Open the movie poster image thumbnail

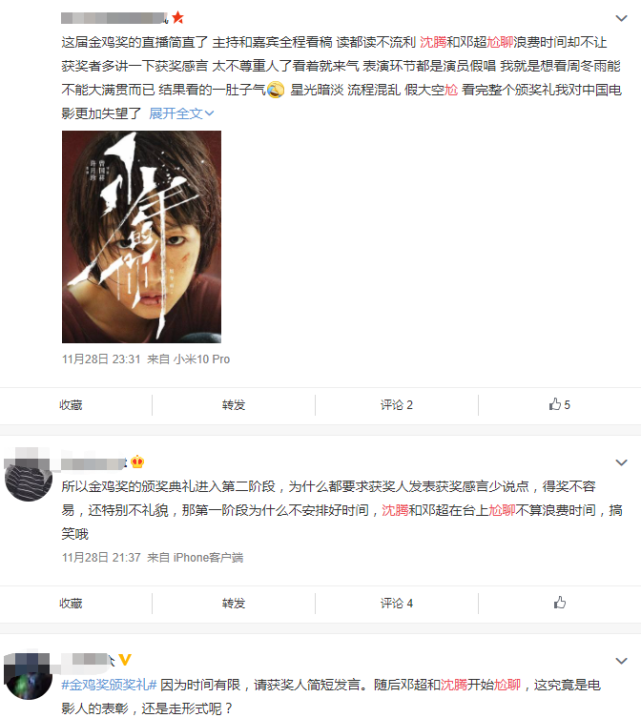pyautogui.click(x=141, y=237)
